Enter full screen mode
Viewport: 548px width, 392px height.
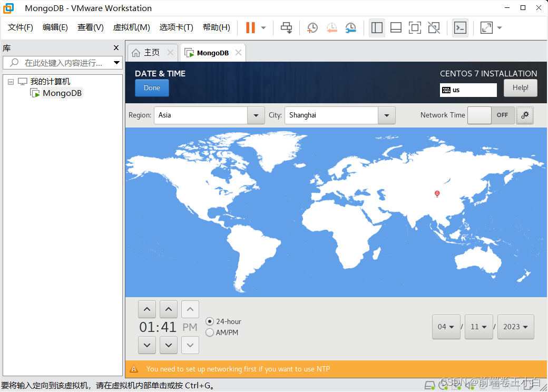click(415, 27)
